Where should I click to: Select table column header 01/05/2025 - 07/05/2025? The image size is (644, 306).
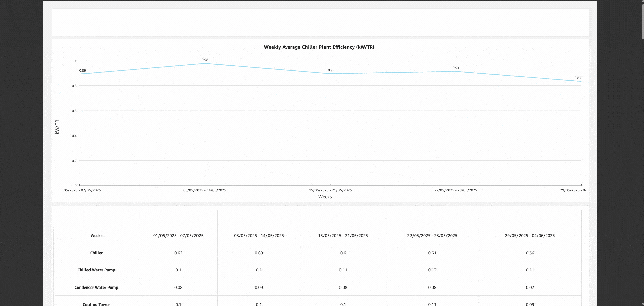click(x=178, y=236)
